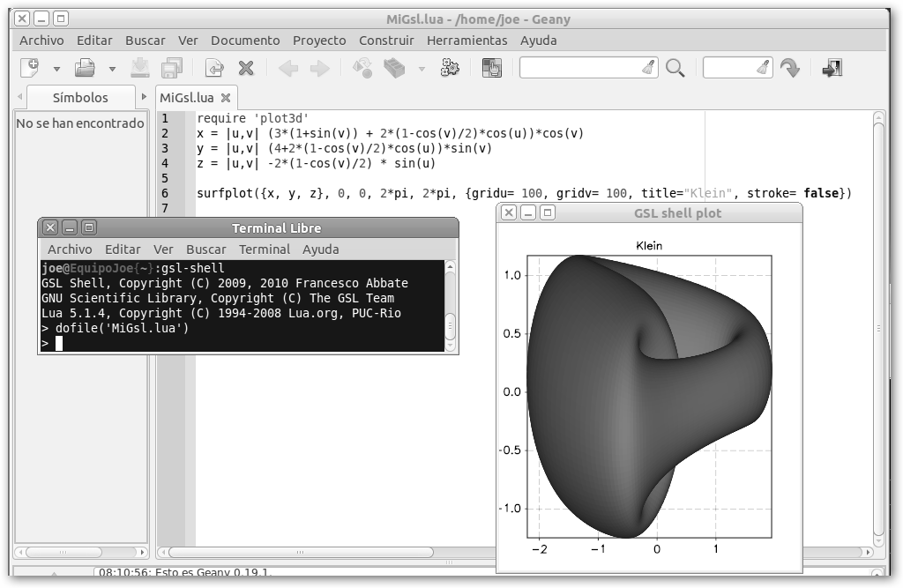Screen dimensions: 903x588
Task: Open the Construir menu
Action: [x=386, y=41]
